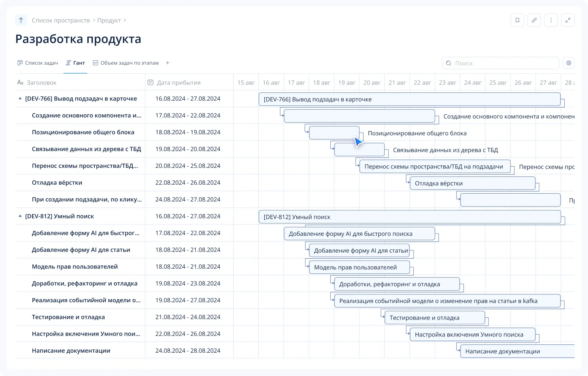This screenshot has width=588, height=376.
Task: Open Gantt view settings gear icon
Action: coord(569,63)
